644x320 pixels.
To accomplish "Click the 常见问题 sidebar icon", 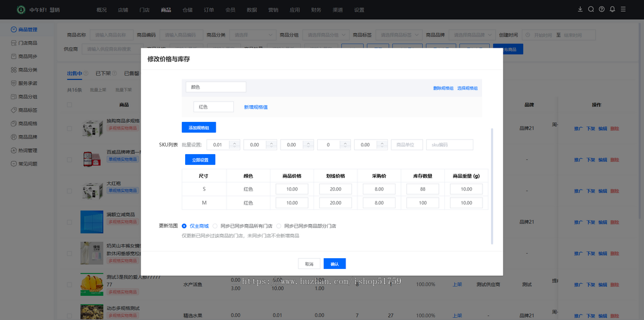I will (x=14, y=164).
